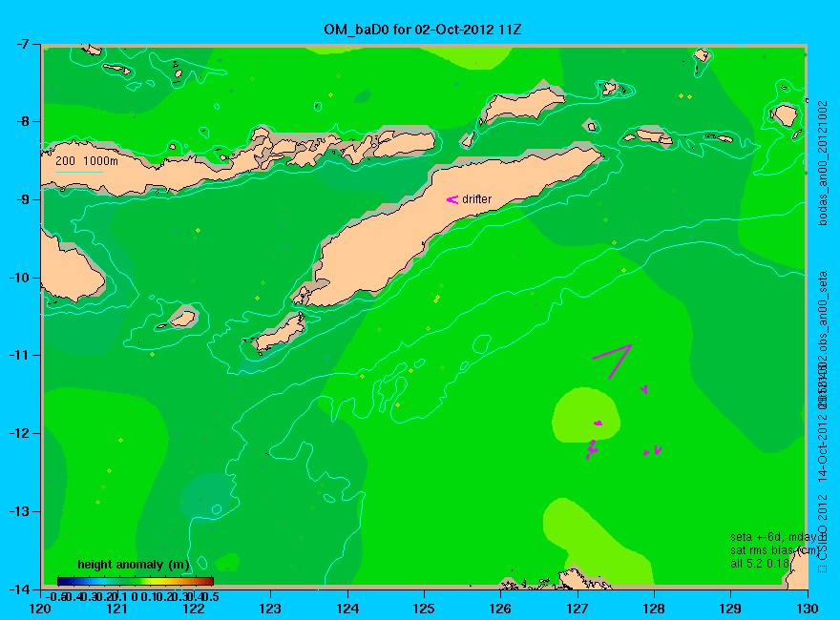
Task: Click the latitude tick label -13
Action: coord(21,511)
